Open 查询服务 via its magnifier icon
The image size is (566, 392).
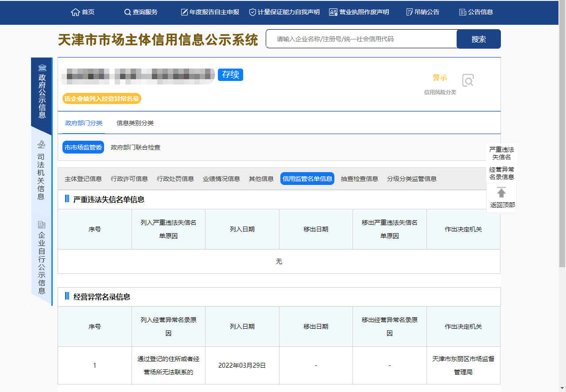click(128, 12)
